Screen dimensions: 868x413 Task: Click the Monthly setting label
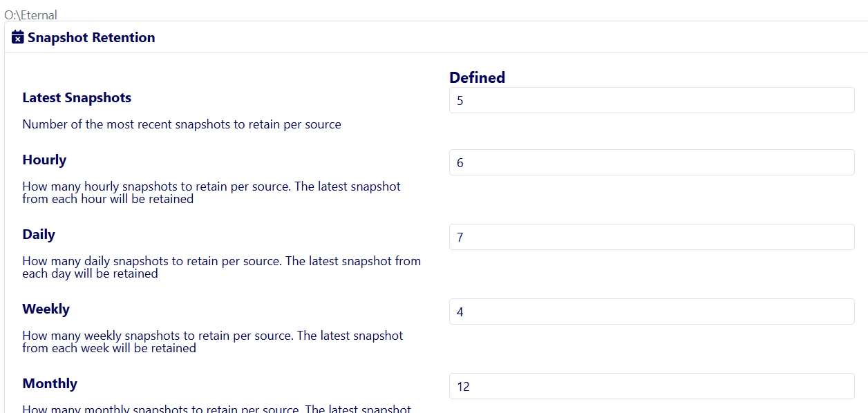point(50,383)
